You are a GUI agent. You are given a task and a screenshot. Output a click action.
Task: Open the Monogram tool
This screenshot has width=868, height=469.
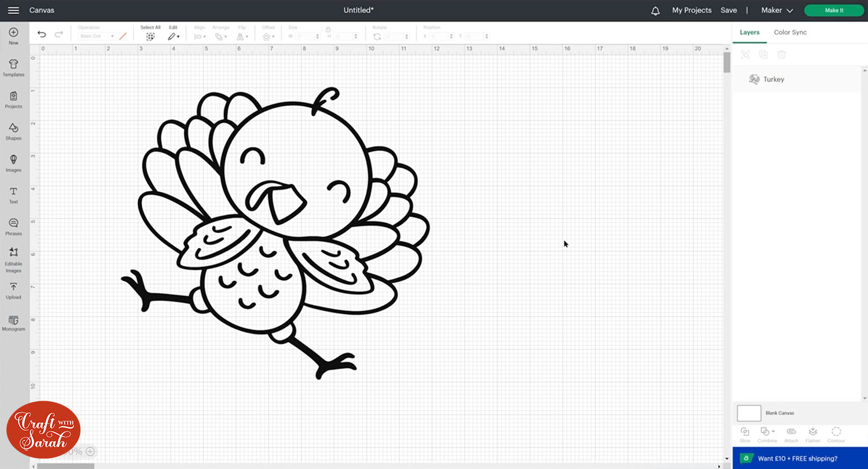coord(13,323)
